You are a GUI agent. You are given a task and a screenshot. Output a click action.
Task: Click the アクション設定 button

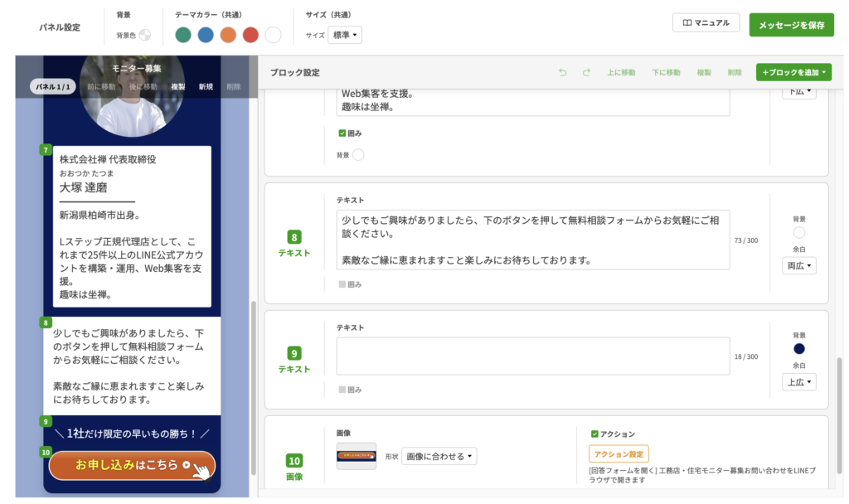619,453
